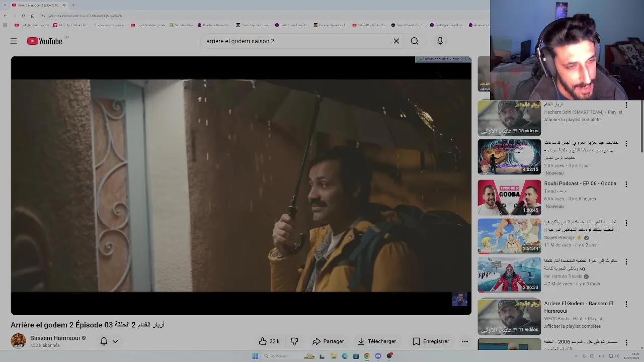Screen dimensions: 644x362
Task: Expand notification options chevron next to bell
Action: [x=115, y=341]
